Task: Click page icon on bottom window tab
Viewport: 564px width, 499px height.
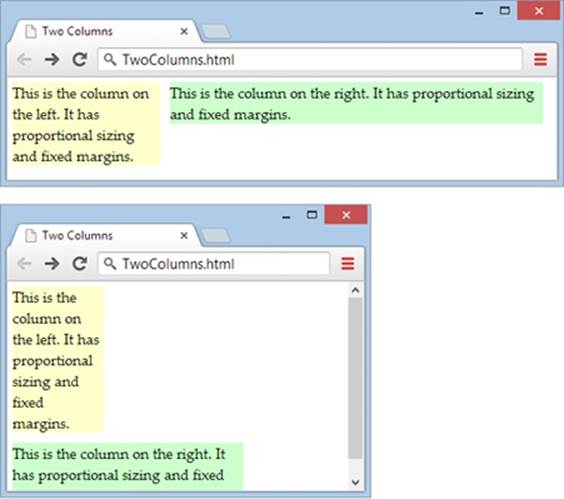Action: [31, 235]
